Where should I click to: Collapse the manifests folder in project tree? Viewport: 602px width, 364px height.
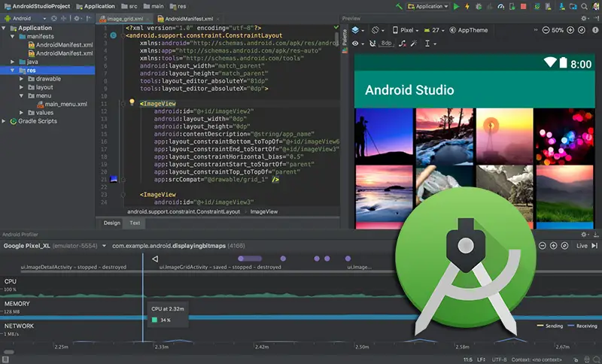point(14,36)
